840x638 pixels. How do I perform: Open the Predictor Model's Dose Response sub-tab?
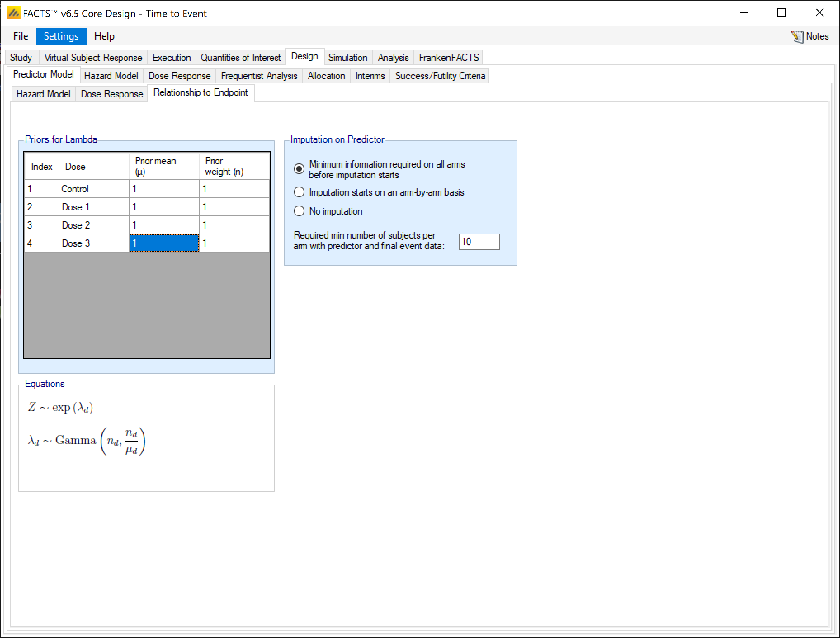coord(111,94)
